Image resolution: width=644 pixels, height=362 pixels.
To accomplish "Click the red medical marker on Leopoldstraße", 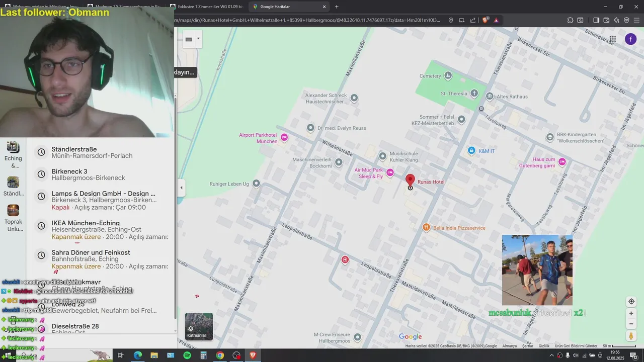I will click(x=345, y=259).
